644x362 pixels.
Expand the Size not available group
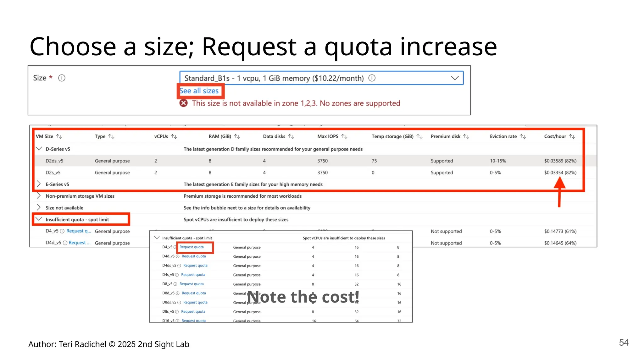pos(39,207)
